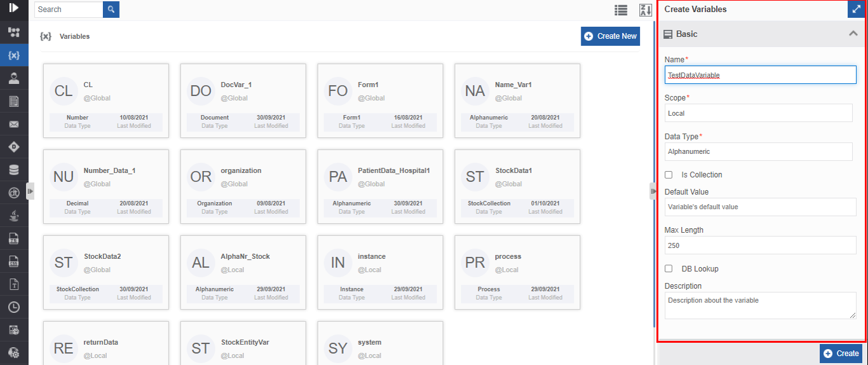
Task: Open the clock sidebar icon
Action: tap(14, 307)
